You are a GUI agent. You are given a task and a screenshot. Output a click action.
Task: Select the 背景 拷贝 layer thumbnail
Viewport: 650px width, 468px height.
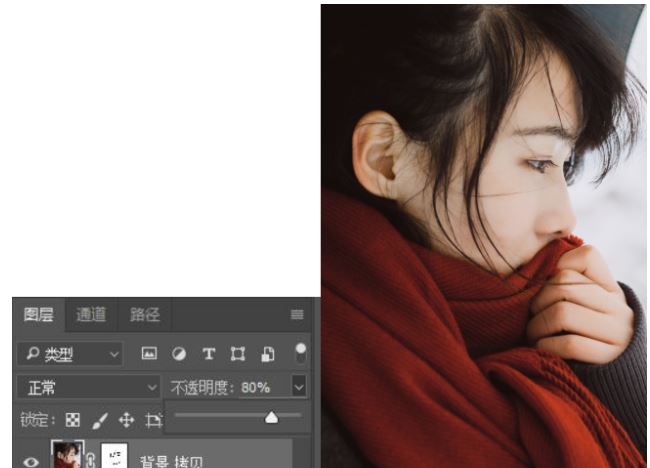pos(67,455)
